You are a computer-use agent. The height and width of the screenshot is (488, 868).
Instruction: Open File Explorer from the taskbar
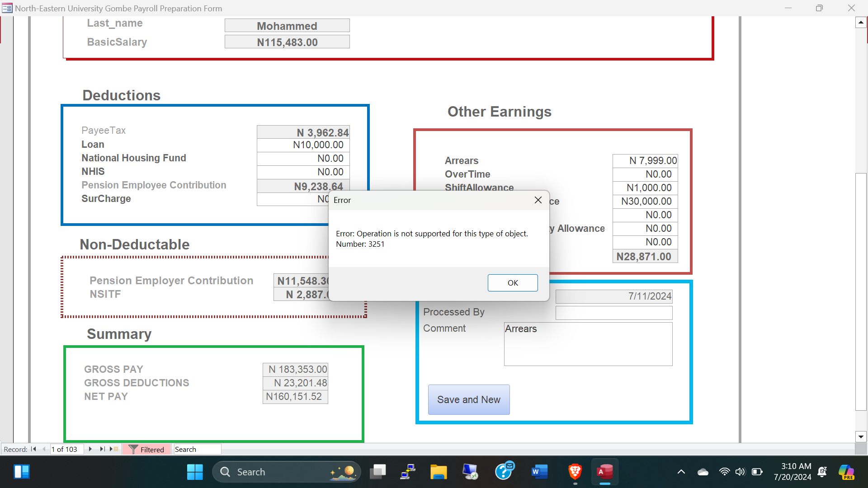[x=438, y=472]
